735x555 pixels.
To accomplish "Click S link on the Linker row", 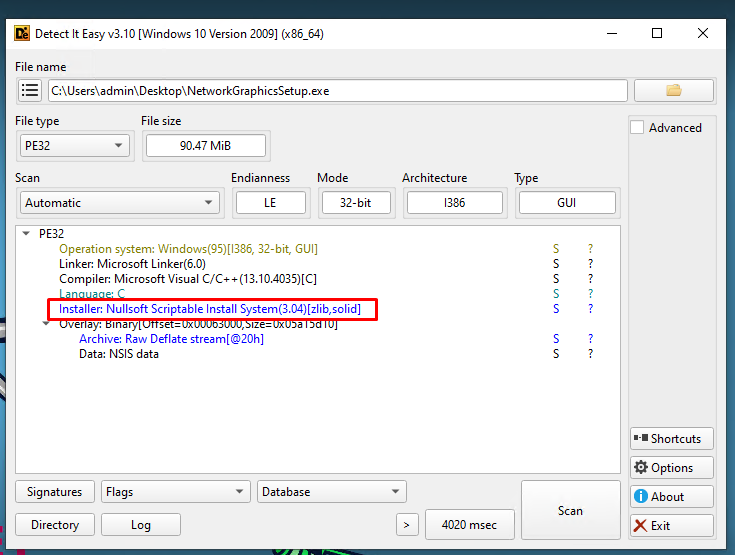I will [556, 264].
